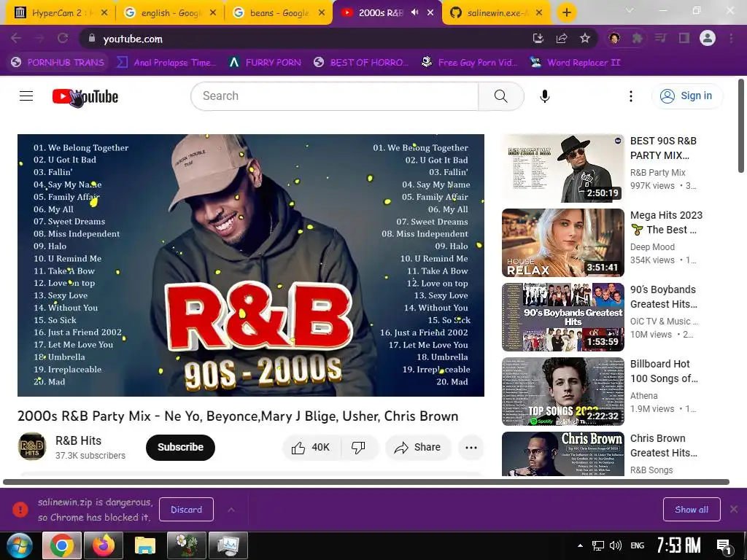The height and width of the screenshot is (560, 747).
Task: Start voice search with microphone icon
Action: [x=544, y=96]
